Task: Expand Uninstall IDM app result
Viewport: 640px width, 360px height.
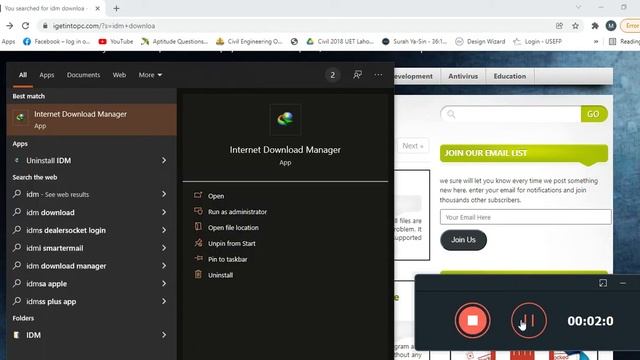Action: click(164, 160)
